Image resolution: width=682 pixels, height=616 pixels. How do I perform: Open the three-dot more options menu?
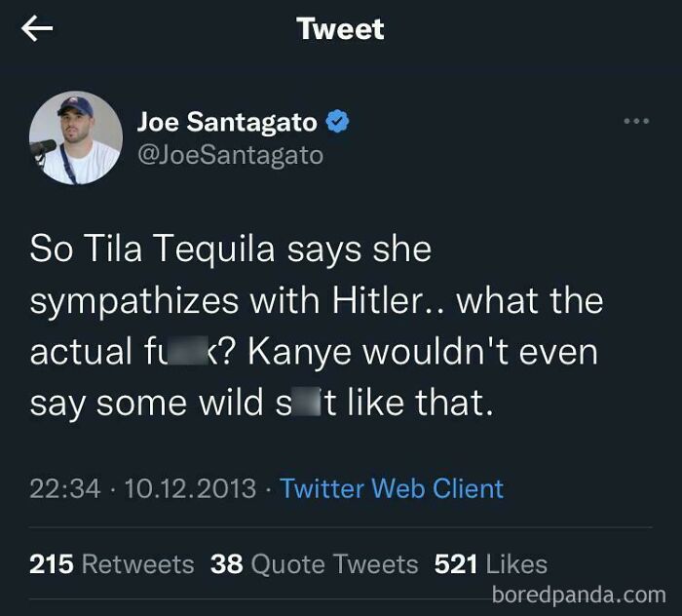635,122
